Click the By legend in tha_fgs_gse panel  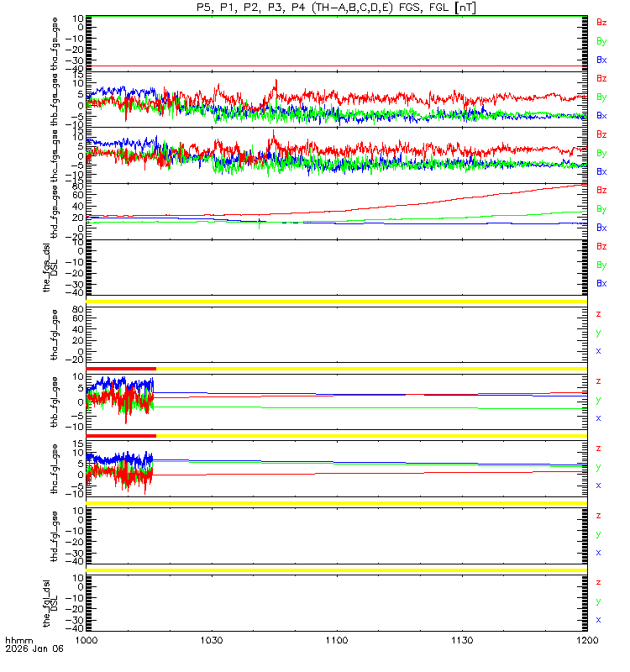pos(601,41)
